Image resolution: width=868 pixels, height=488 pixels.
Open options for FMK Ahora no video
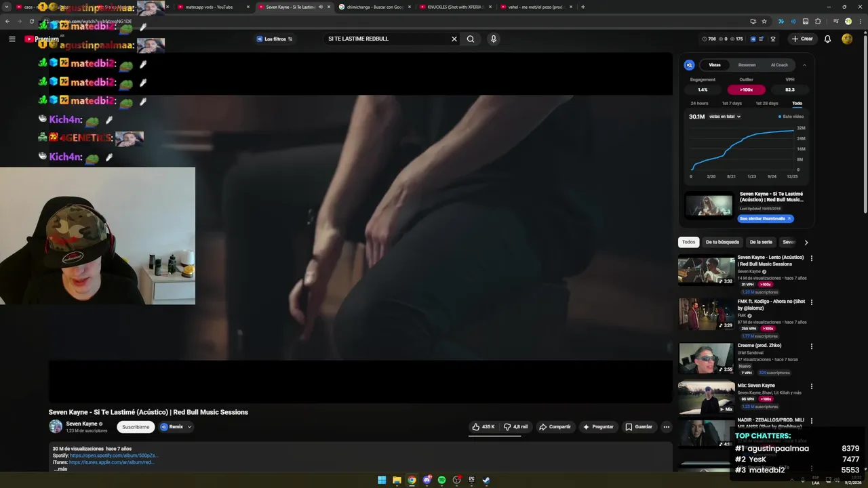tap(811, 302)
